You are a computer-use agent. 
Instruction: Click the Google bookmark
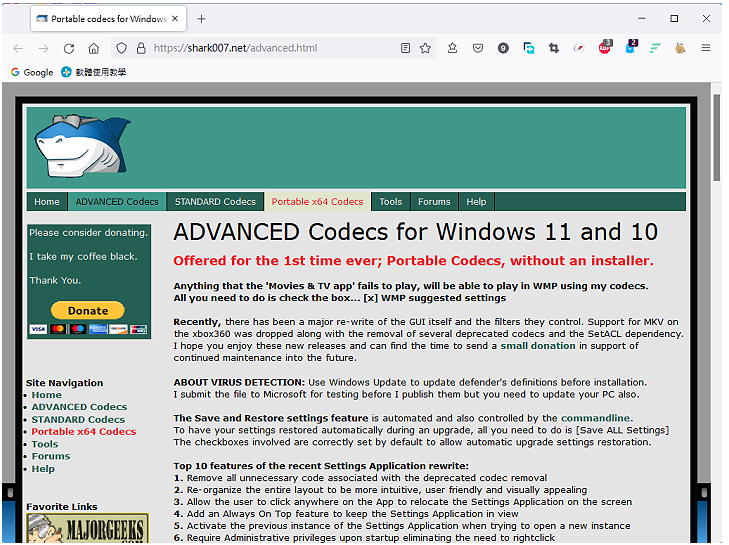32,72
